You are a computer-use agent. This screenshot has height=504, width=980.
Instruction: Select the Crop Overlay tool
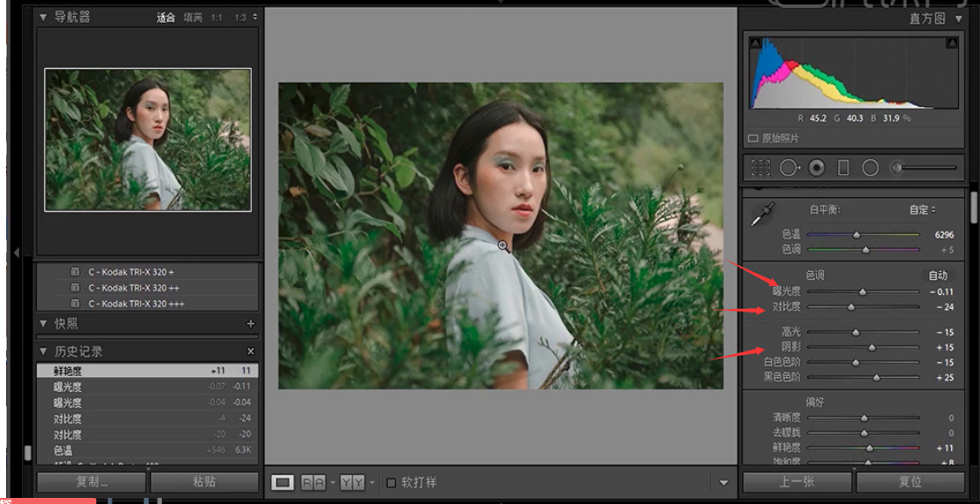point(761,167)
